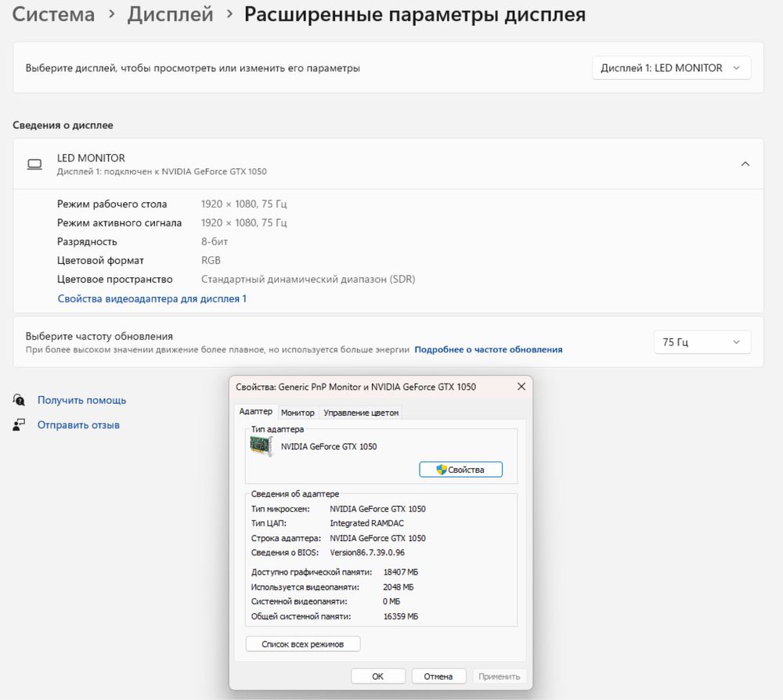This screenshot has width=783, height=700.
Task: Click Расширенные параметры дисплея page title
Action: tap(414, 14)
